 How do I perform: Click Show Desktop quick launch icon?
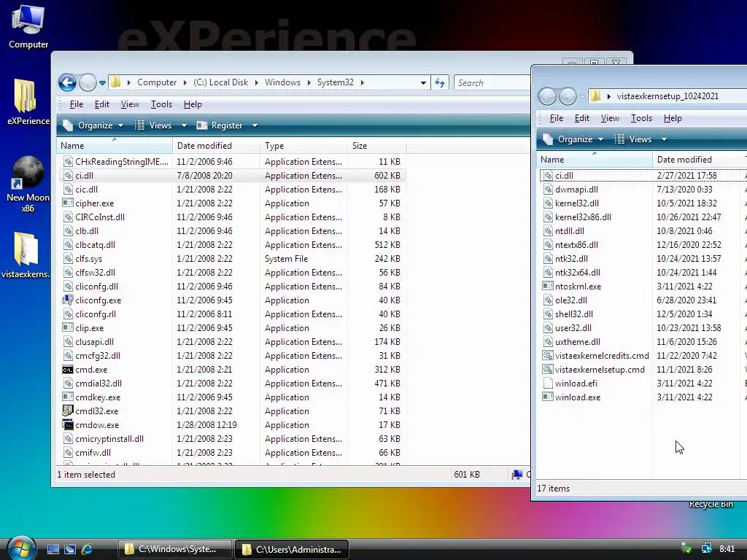(53, 550)
